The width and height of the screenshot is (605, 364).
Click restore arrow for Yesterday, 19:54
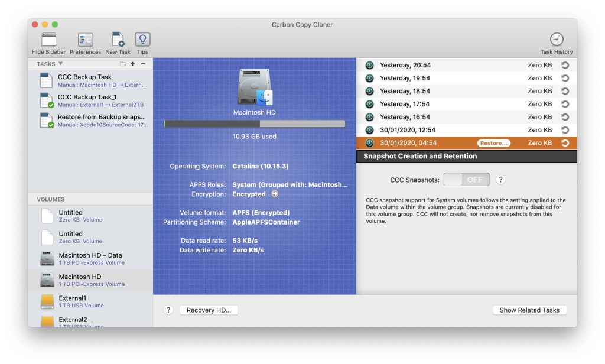[565, 78]
